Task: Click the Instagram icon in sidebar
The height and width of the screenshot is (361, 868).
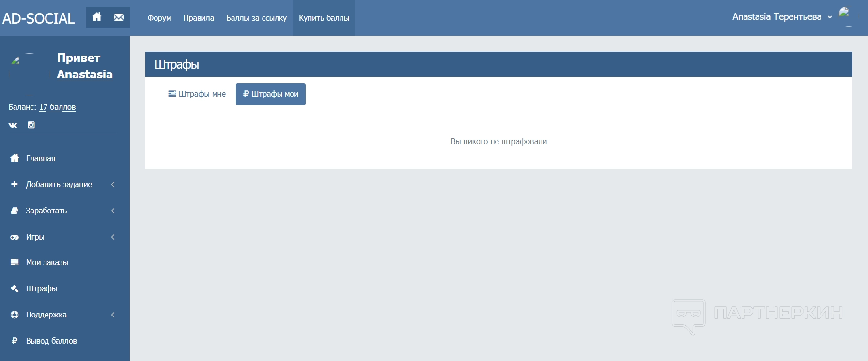Action: tap(31, 125)
